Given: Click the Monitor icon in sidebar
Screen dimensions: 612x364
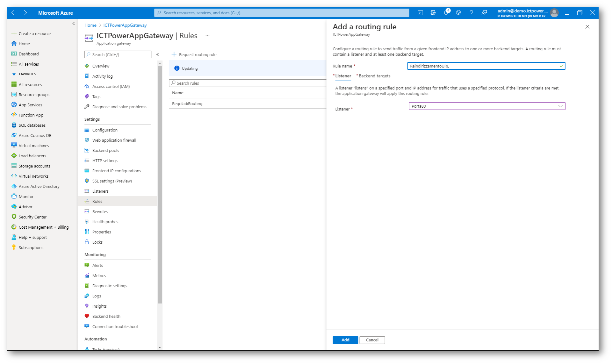Looking at the screenshot, I should [14, 196].
